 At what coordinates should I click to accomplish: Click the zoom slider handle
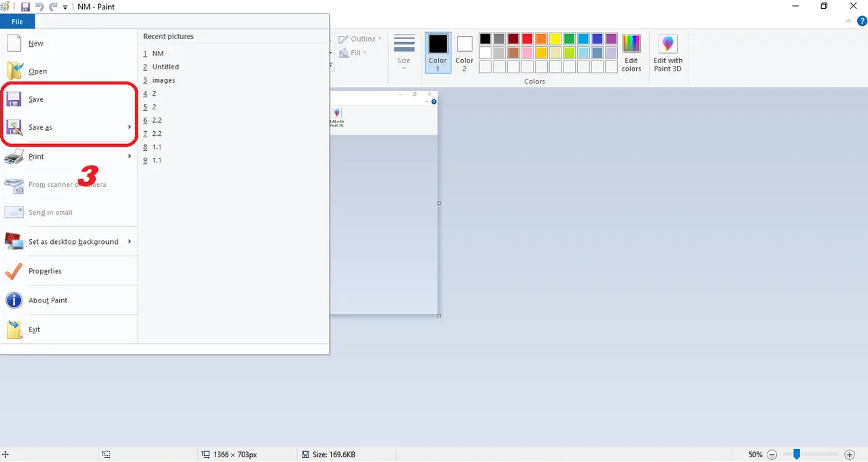pos(797,454)
